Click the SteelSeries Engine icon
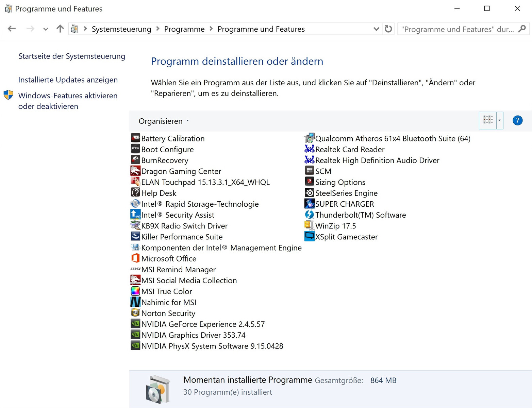The image size is (532, 408). click(x=310, y=192)
